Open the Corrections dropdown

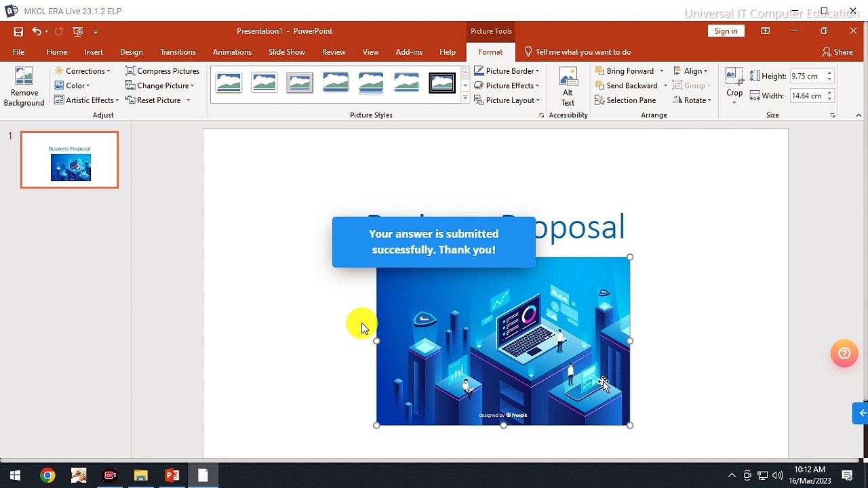coord(82,70)
